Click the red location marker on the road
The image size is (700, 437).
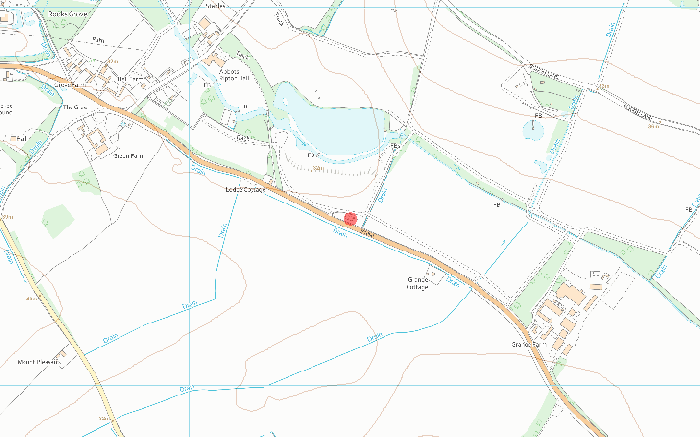[x=350, y=219]
